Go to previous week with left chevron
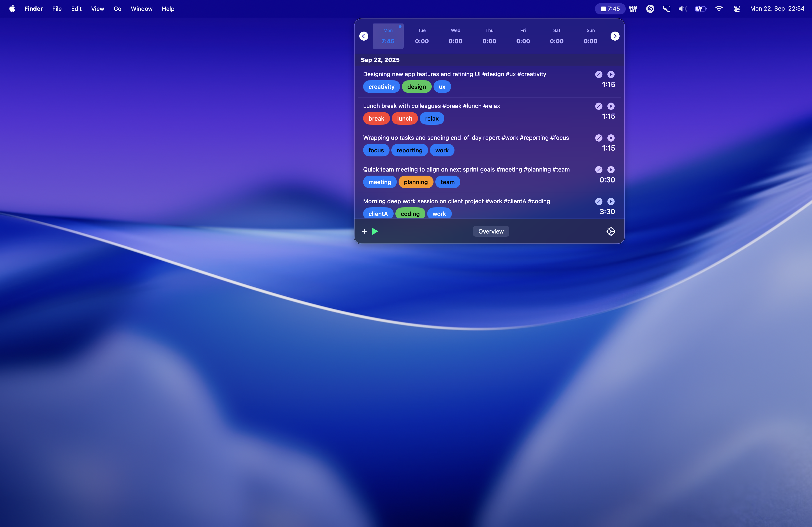Screen dimensions: 812x527 [x=364, y=36]
